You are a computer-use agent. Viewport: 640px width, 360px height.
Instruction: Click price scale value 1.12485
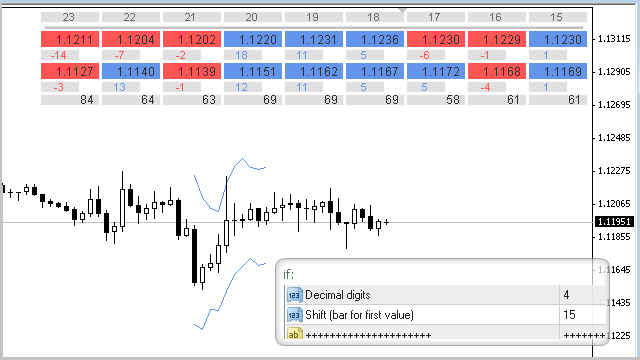(x=614, y=138)
